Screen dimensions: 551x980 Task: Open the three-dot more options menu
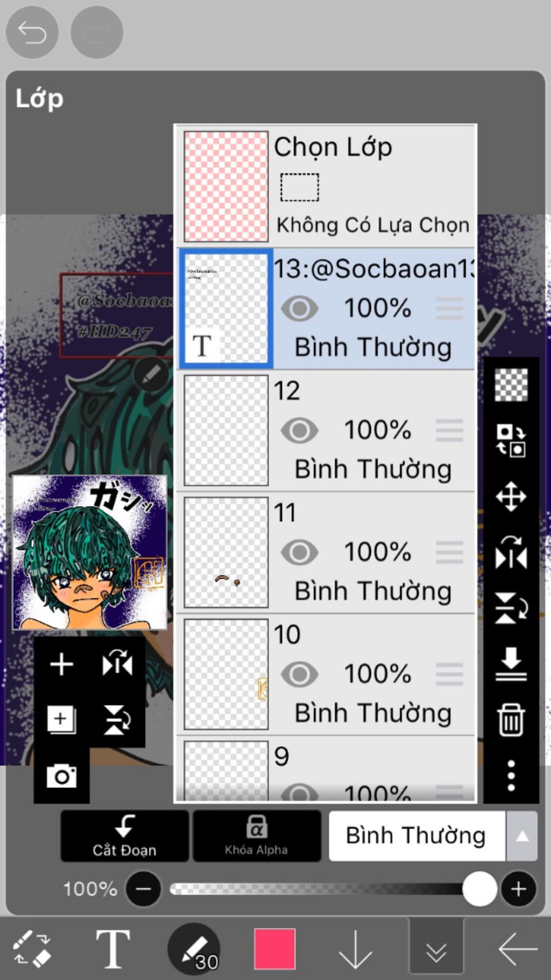[x=511, y=775]
